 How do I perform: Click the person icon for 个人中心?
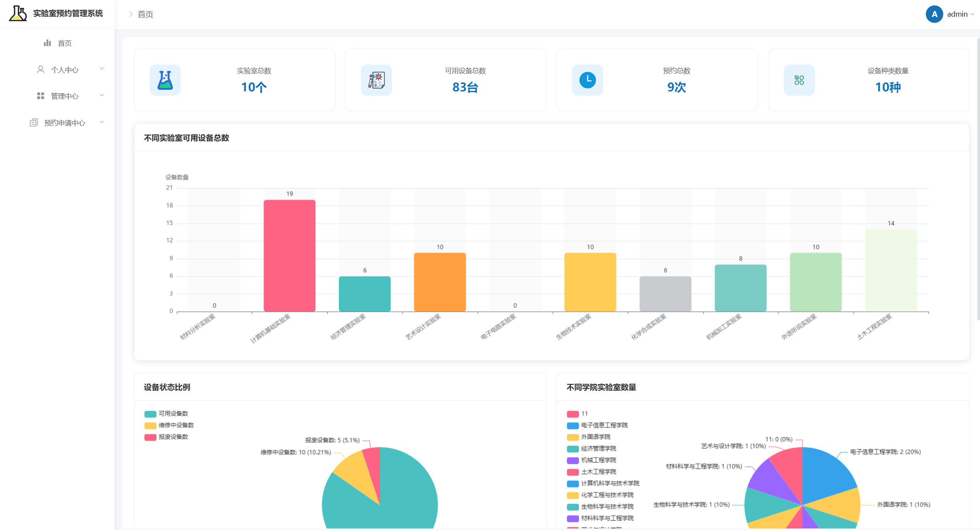click(x=41, y=69)
